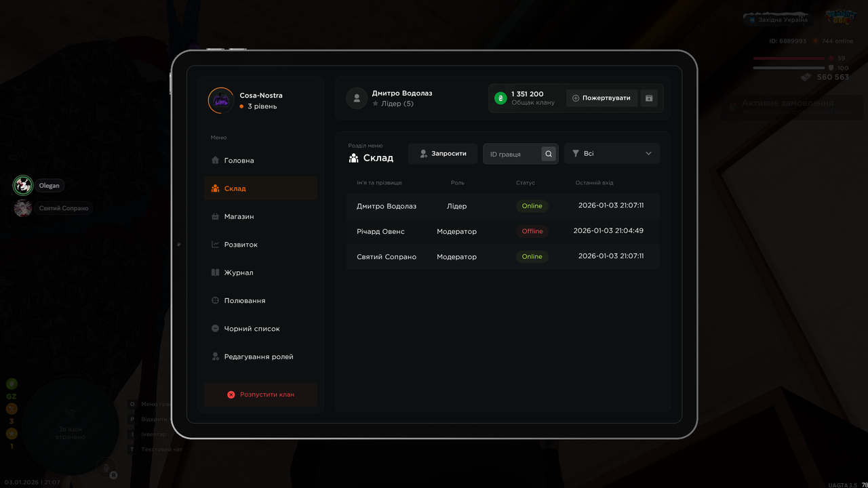
Task: Click the magnifier search icon in ID гравця
Action: click(x=549, y=154)
